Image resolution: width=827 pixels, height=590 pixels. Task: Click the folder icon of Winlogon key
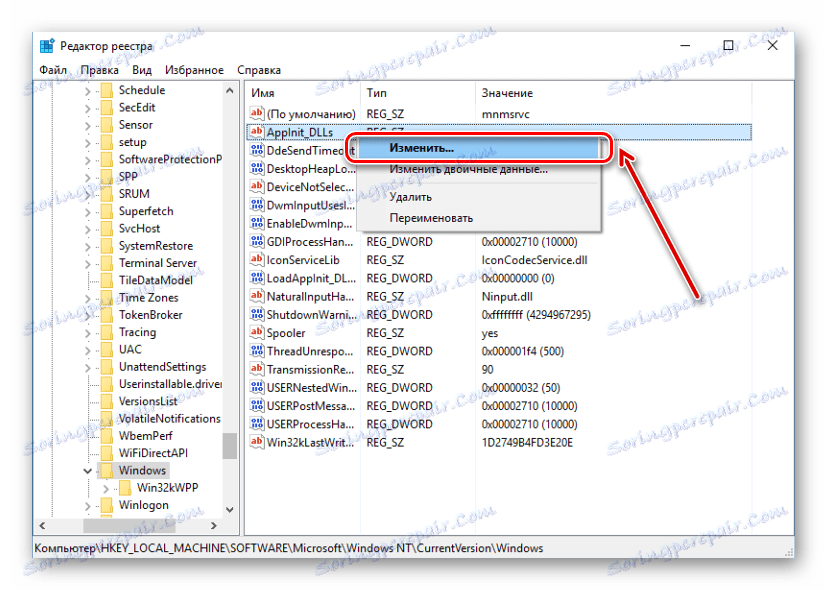tap(107, 505)
